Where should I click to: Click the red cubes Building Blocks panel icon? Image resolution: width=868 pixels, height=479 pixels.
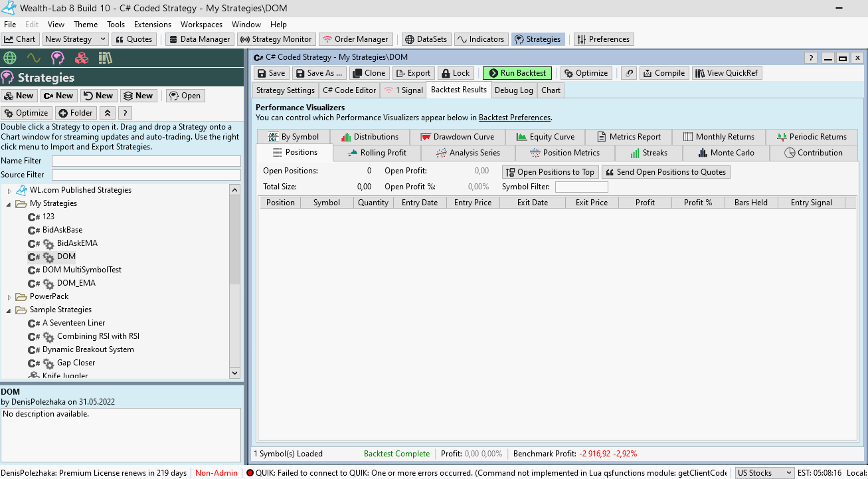click(x=82, y=58)
